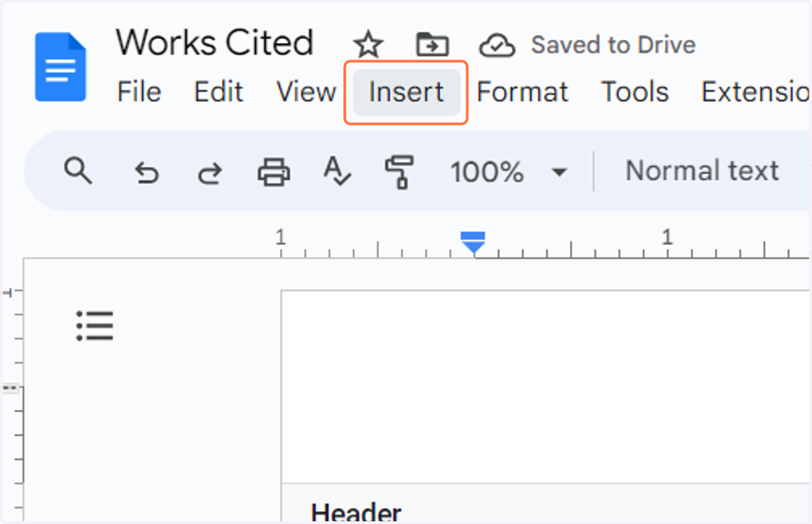Click the Header label text
The height and width of the screenshot is (524, 812).
click(x=356, y=512)
